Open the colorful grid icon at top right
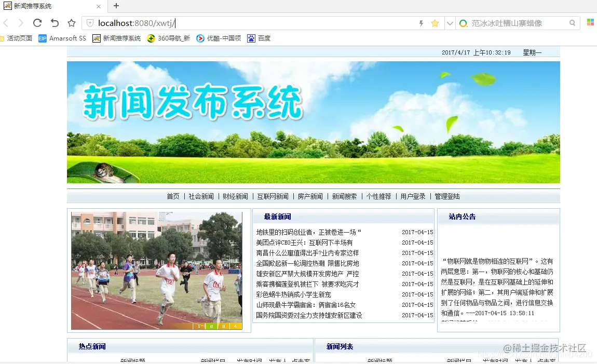The width and height of the screenshot is (597, 364). [590, 23]
